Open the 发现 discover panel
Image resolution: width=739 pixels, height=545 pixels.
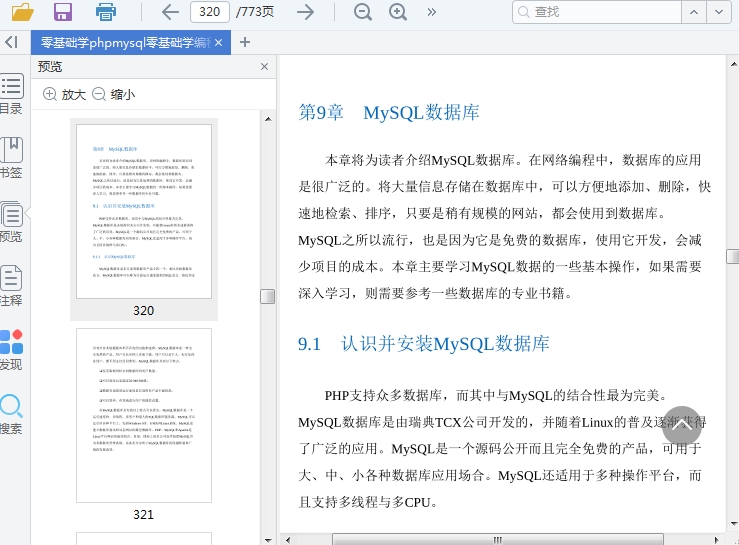pos(11,349)
